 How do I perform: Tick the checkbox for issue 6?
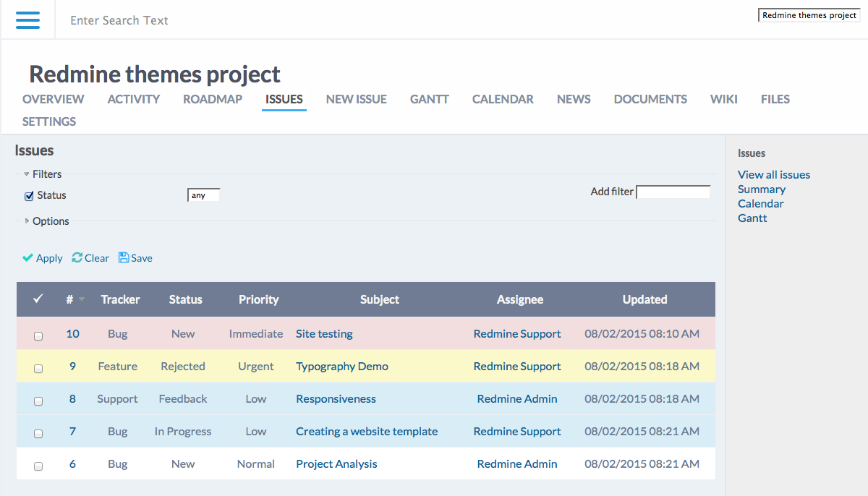pos(38,466)
